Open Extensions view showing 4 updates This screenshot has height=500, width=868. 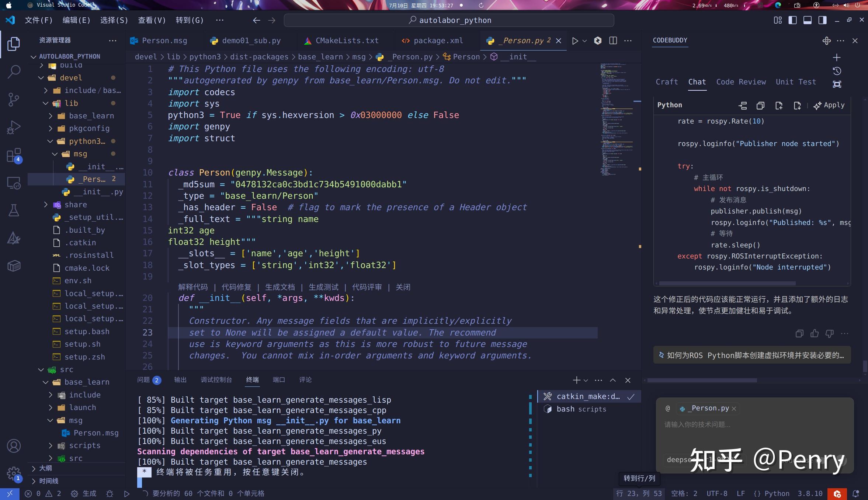(14, 155)
